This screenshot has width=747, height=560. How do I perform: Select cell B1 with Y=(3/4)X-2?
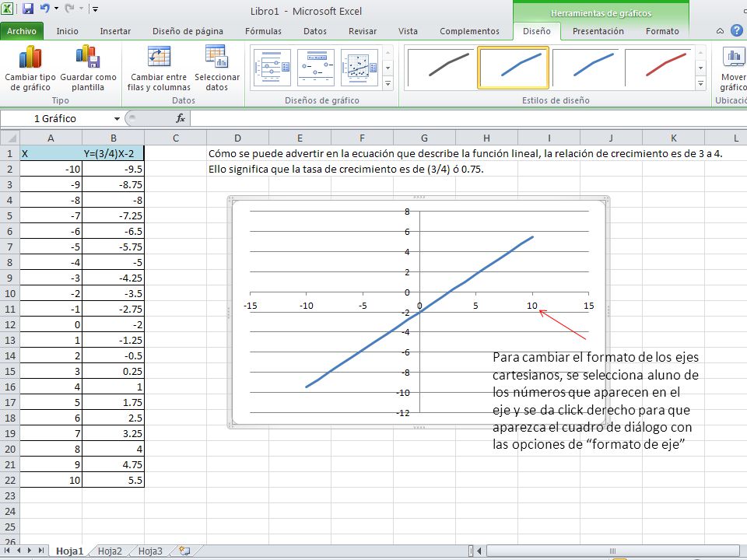pyautogui.click(x=113, y=153)
